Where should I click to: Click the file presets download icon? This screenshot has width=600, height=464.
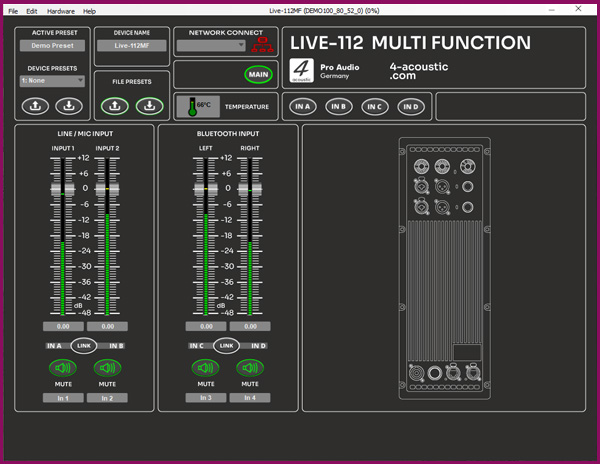(148, 105)
